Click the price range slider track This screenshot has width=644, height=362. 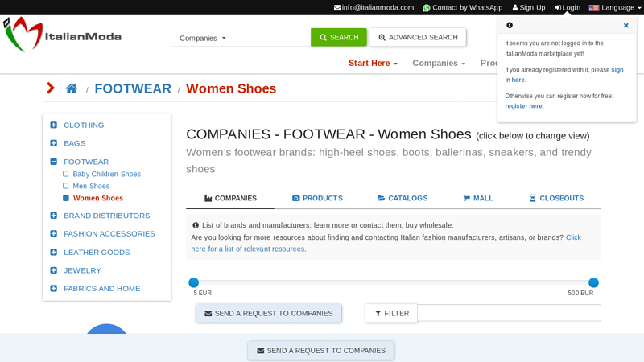394,282
